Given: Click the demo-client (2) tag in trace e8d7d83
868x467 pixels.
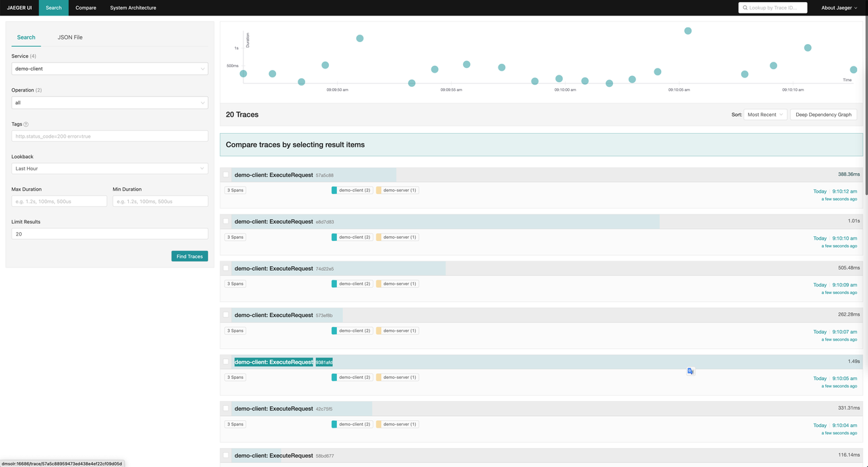Looking at the screenshot, I should click(x=352, y=237).
